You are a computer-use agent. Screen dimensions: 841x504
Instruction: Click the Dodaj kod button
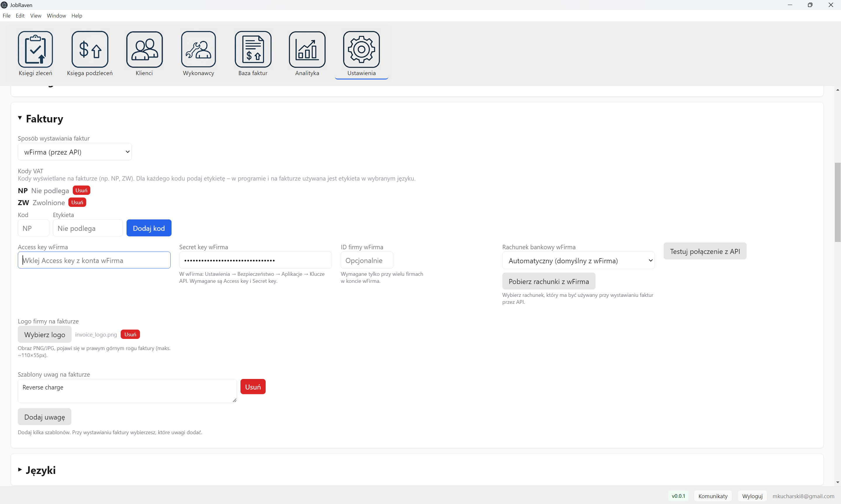click(149, 228)
